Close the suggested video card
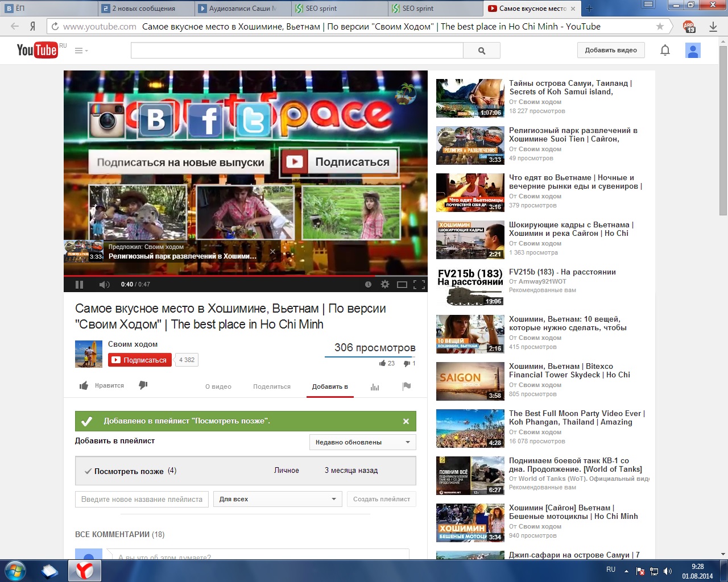The image size is (728, 582). click(x=272, y=251)
